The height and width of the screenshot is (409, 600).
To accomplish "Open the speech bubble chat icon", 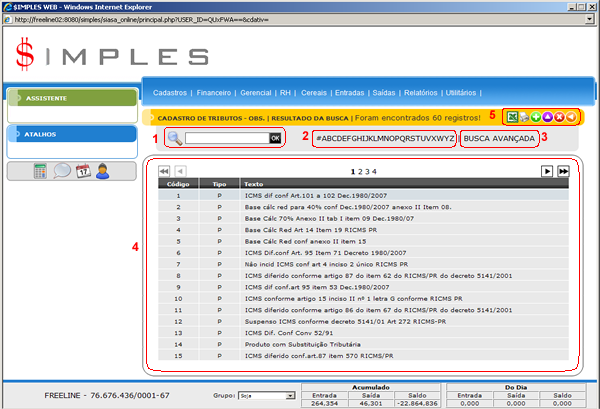I will (x=62, y=170).
